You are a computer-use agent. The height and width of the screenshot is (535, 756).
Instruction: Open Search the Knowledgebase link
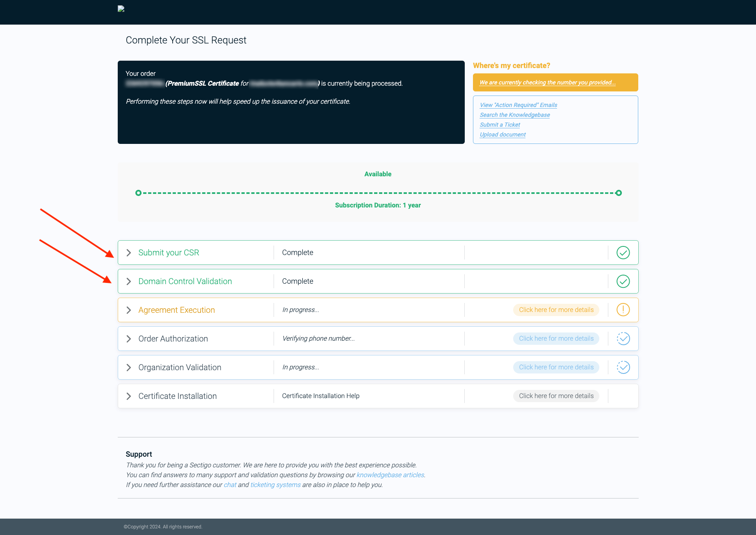515,115
